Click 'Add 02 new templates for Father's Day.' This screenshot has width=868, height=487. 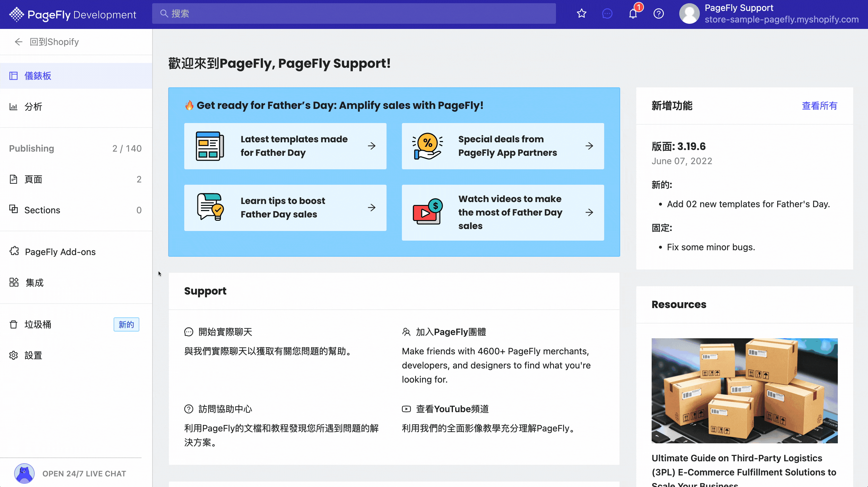[748, 204]
